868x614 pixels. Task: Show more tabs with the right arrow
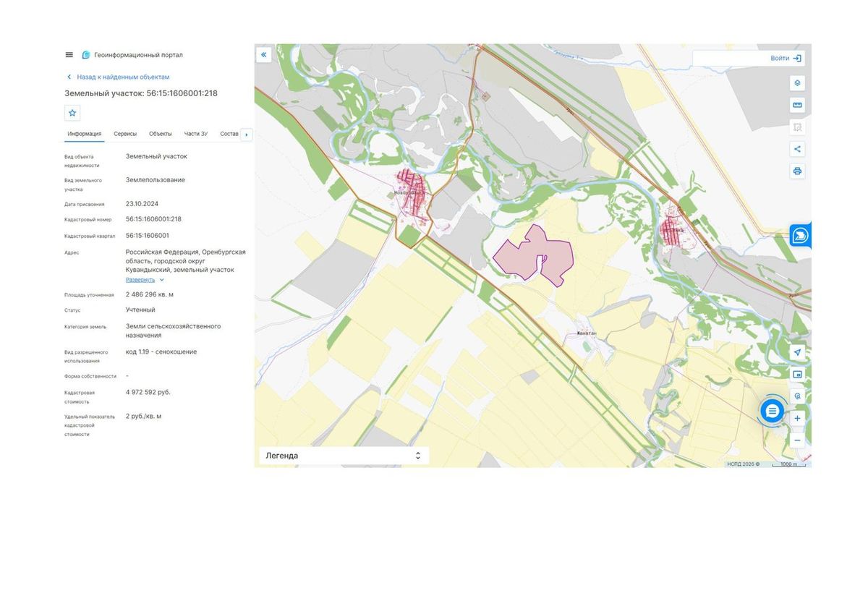click(x=247, y=135)
